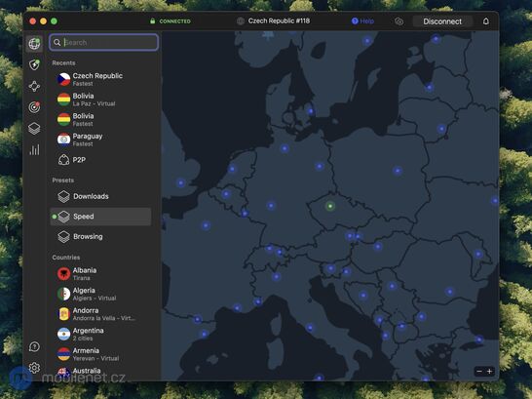532x399 pixels.
Task: Connect to Australia in countries list
Action: click(100, 373)
